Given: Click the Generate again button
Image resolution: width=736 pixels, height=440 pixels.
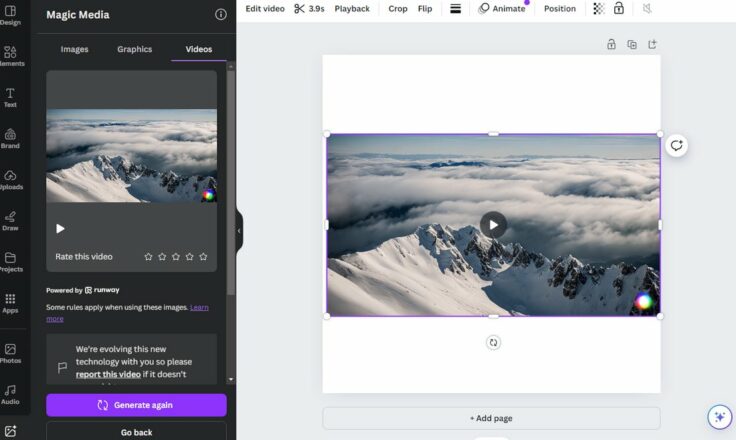Looking at the screenshot, I should click(136, 405).
